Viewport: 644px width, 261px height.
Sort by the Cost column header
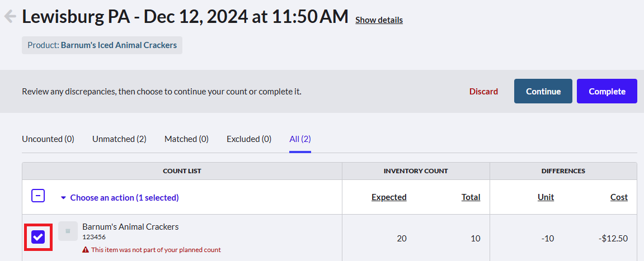[619, 197]
